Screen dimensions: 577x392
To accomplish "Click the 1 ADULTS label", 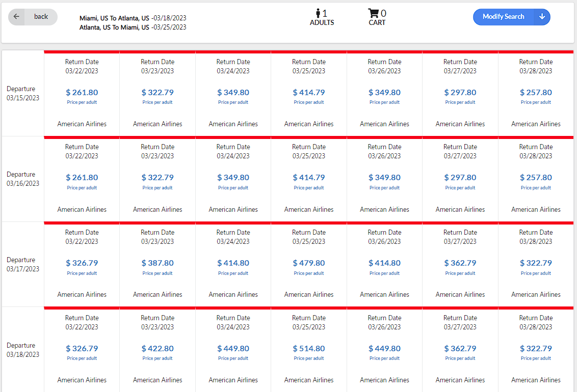I will [322, 18].
